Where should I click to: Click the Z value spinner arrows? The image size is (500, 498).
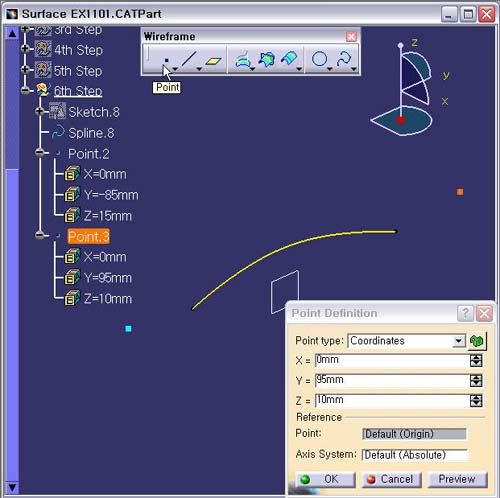(476, 400)
